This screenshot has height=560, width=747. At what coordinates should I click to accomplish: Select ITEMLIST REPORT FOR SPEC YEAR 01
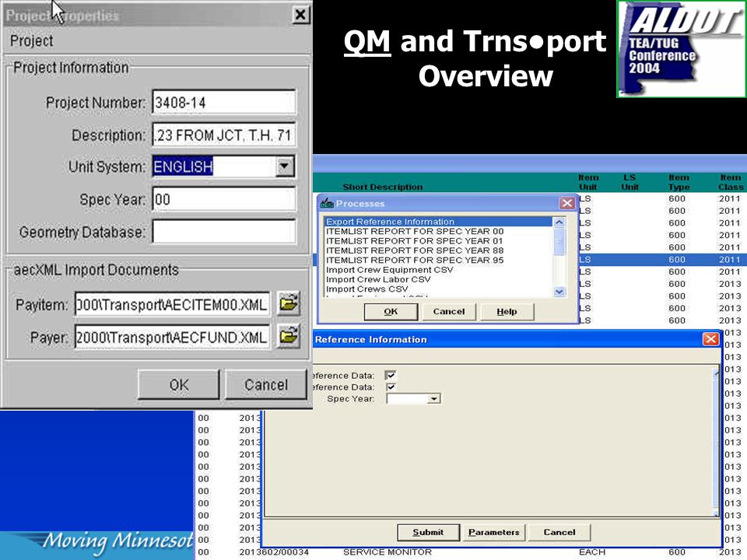(x=415, y=240)
